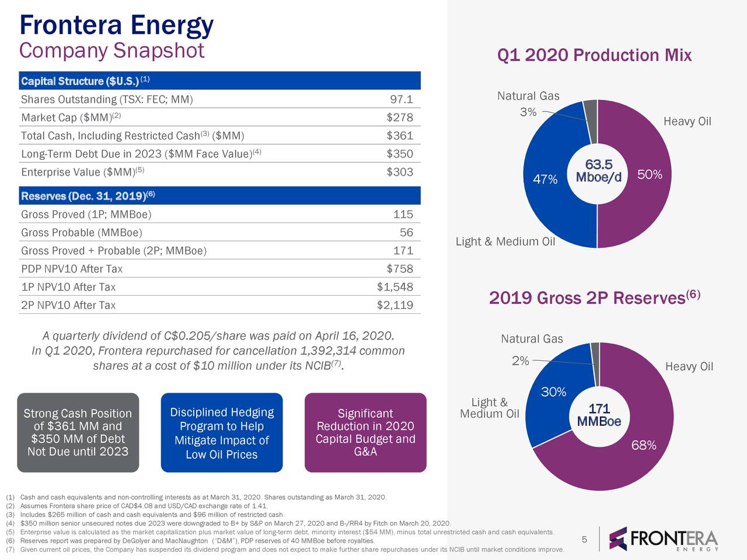Click footnote (7) about suspended dividend program
747x560 pixels.
(x=285, y=549)
